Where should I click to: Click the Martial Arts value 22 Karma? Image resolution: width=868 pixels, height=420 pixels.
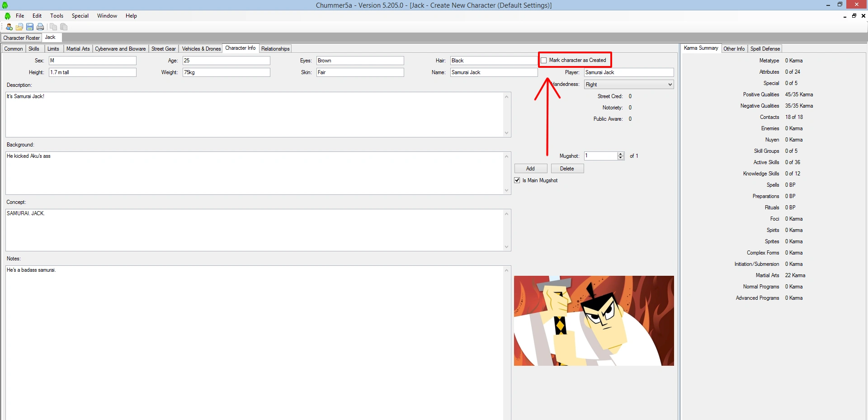(x=795, y=275)
